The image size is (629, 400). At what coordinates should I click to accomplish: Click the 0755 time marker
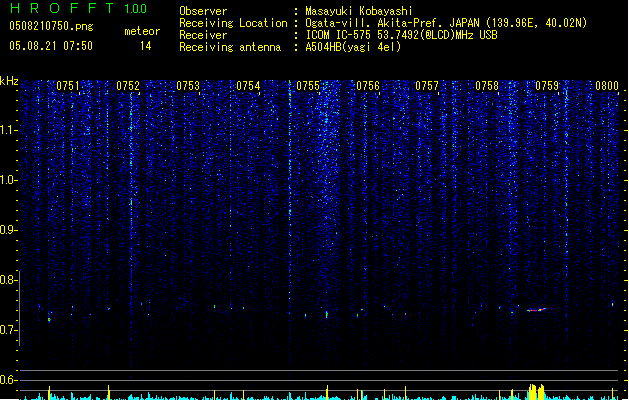tap(308, 86)
